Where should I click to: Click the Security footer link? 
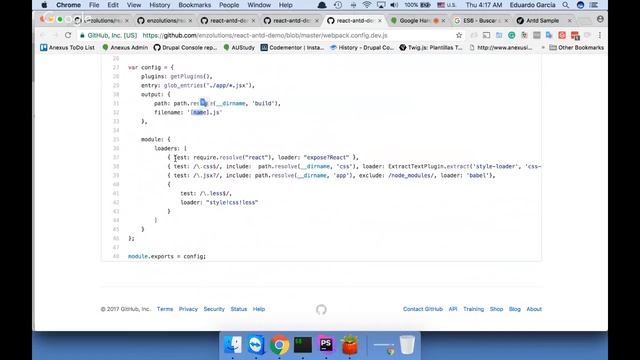[x=214, y=309]
